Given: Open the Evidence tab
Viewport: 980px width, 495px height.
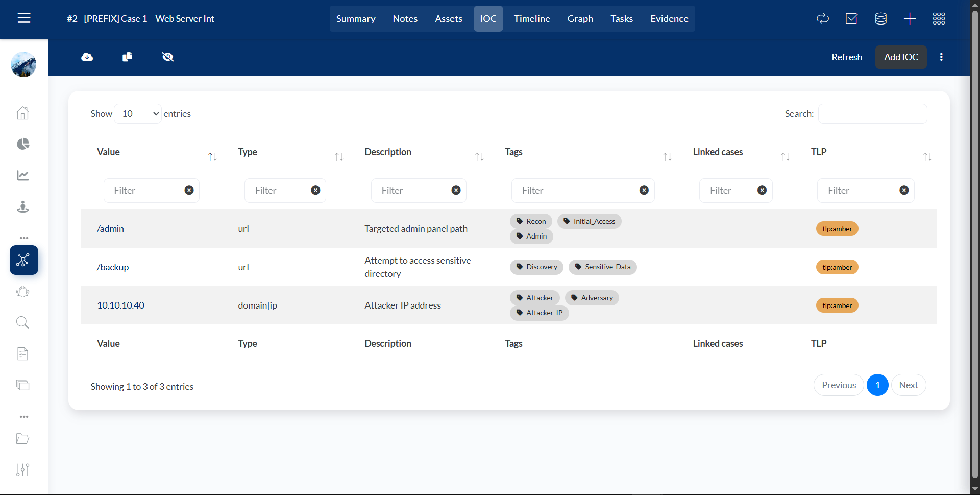Looking at the screenshot, I should pos(669,19).
